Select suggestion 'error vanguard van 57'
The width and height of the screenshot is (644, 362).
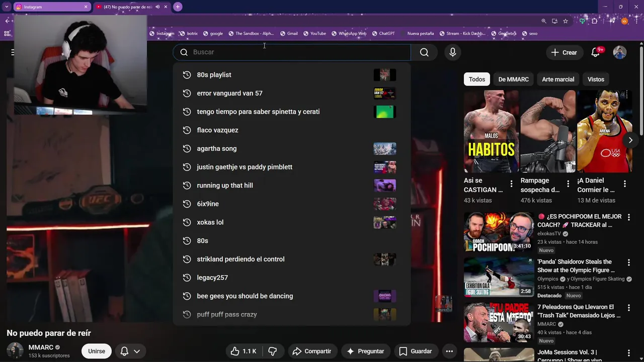pyautogui.click(x=291, y=94)
